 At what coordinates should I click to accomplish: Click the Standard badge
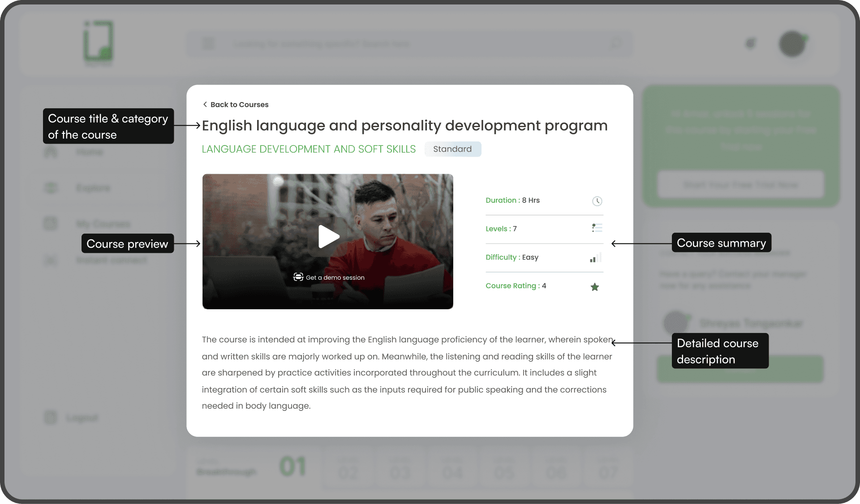coord(452,149)
